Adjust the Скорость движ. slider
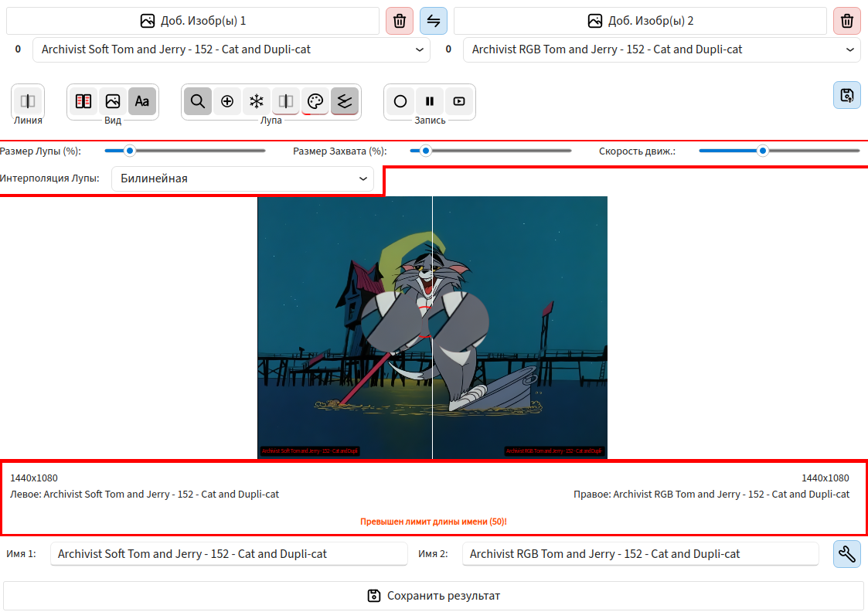 click(779, 151)
